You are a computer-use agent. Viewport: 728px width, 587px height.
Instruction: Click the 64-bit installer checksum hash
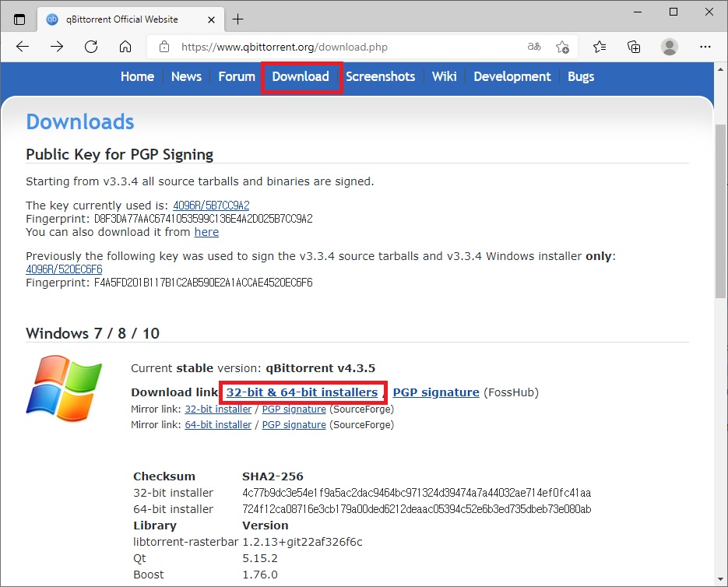417,509
